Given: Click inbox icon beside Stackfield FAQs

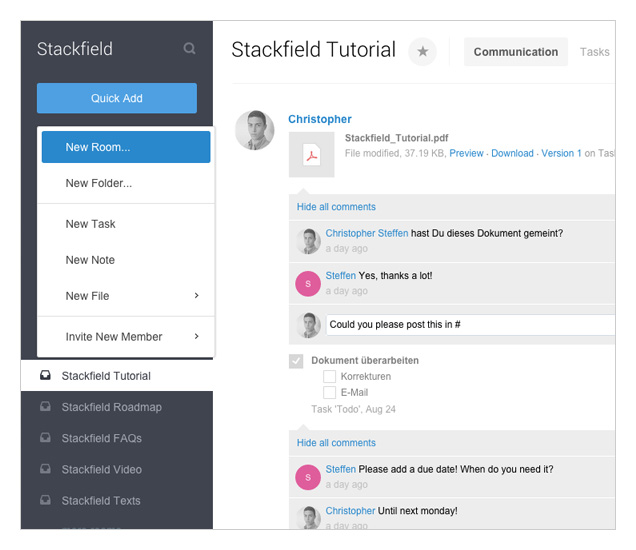Looking at the screenshot, I should (x=45, y=438).
